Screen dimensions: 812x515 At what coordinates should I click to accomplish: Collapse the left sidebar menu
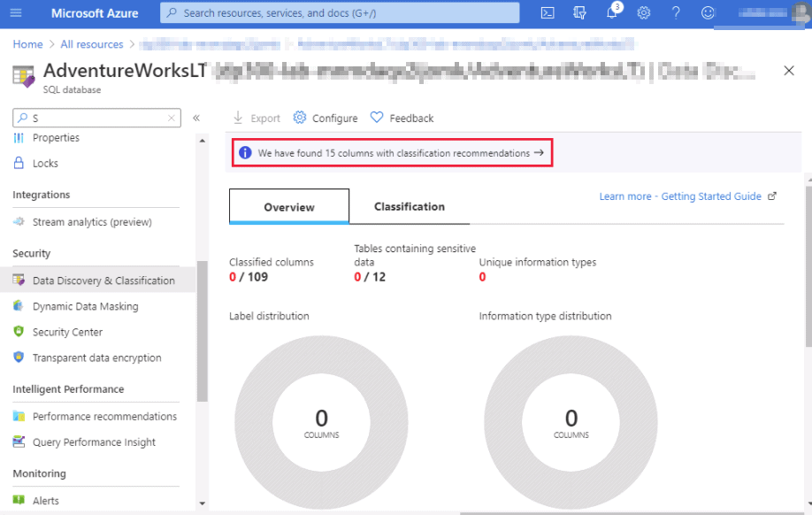(196, 118)
